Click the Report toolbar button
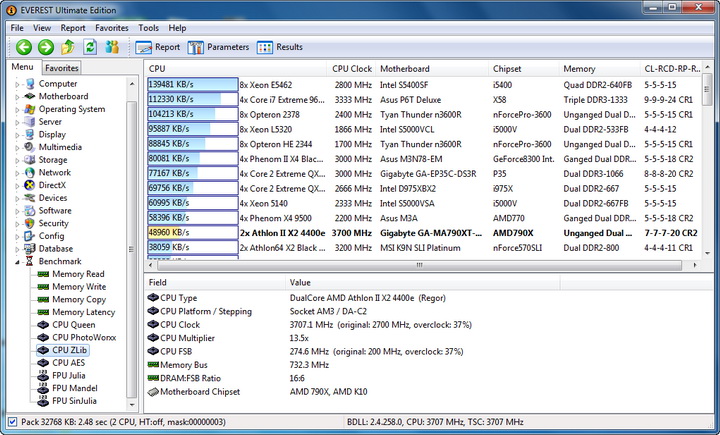Viewport: 720px width, 435px height. click(x=158, y=47)
